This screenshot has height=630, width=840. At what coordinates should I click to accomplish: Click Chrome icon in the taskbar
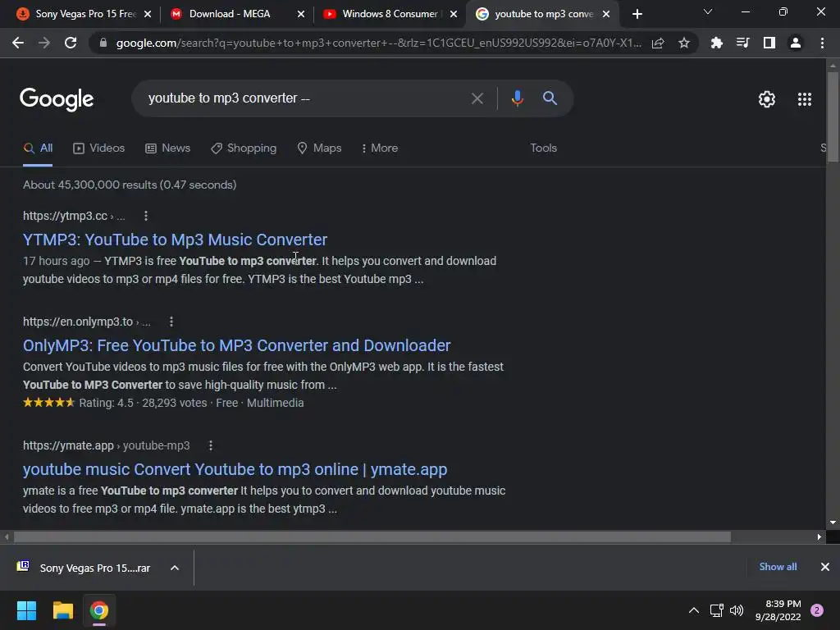point(99,610)
